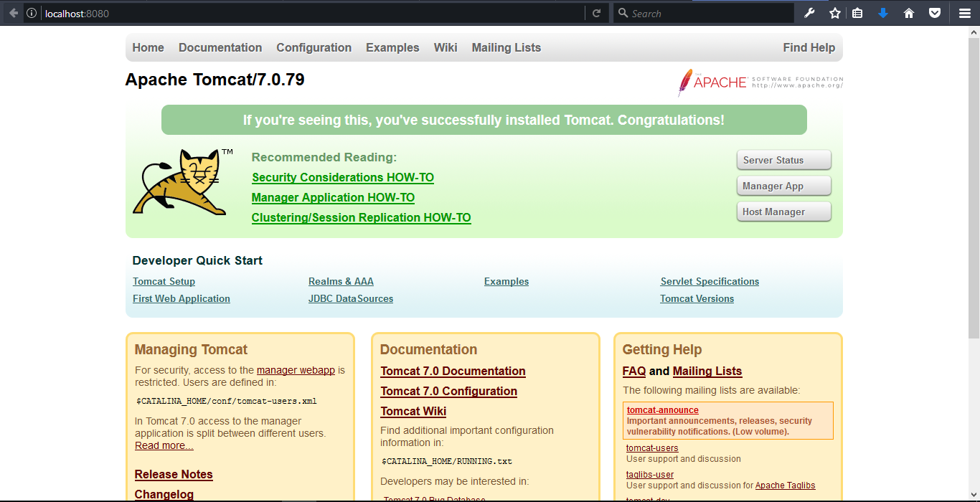The height and width of the screenshot is (502, 980).
Task: Open the Apache Taglibs link
Action: (786, 486)
